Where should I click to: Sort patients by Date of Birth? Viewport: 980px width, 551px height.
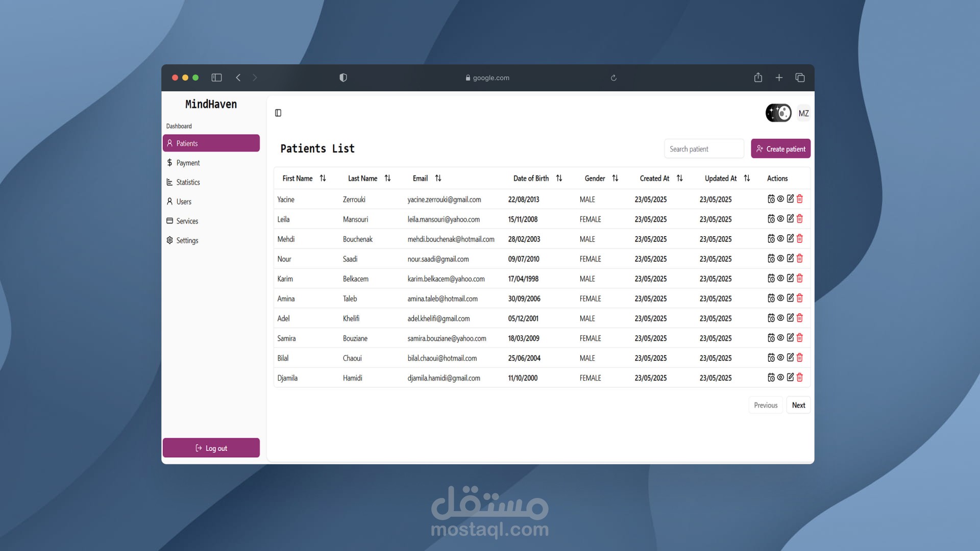pyautogui.click(x=559, y=178)
